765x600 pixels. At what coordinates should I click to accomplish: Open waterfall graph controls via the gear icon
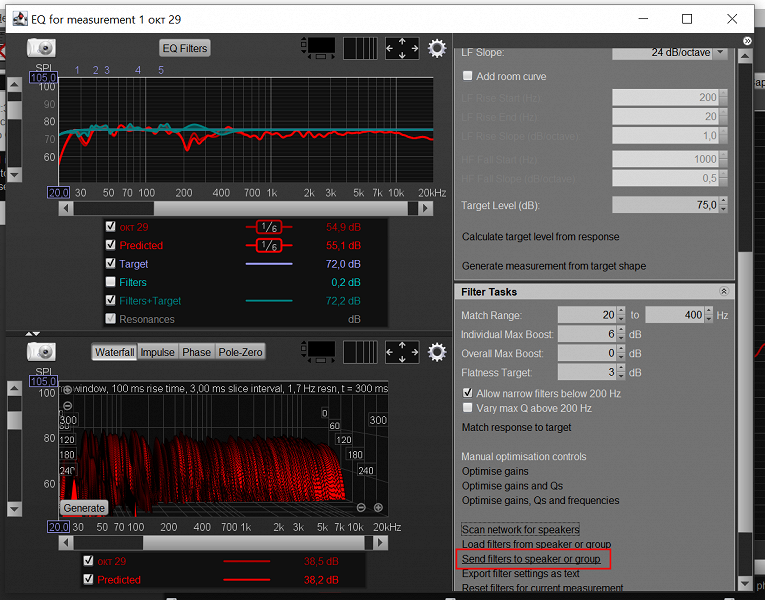tap(437, 352)
